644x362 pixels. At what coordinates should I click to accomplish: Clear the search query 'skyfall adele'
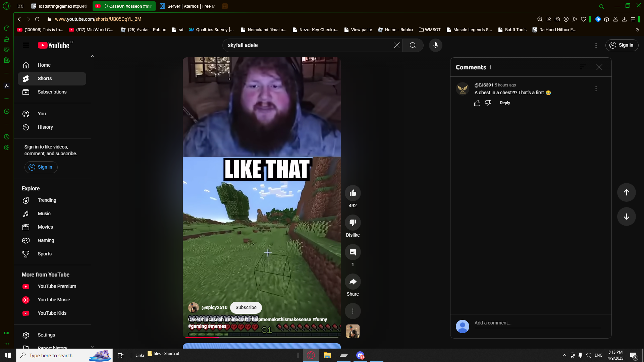click(x=396, y=45)
